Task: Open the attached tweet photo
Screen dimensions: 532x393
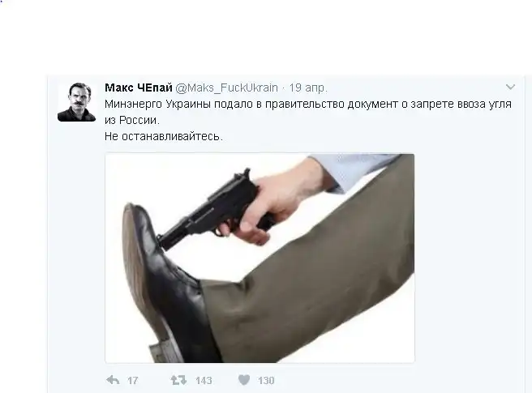Action: pos(260,258)
